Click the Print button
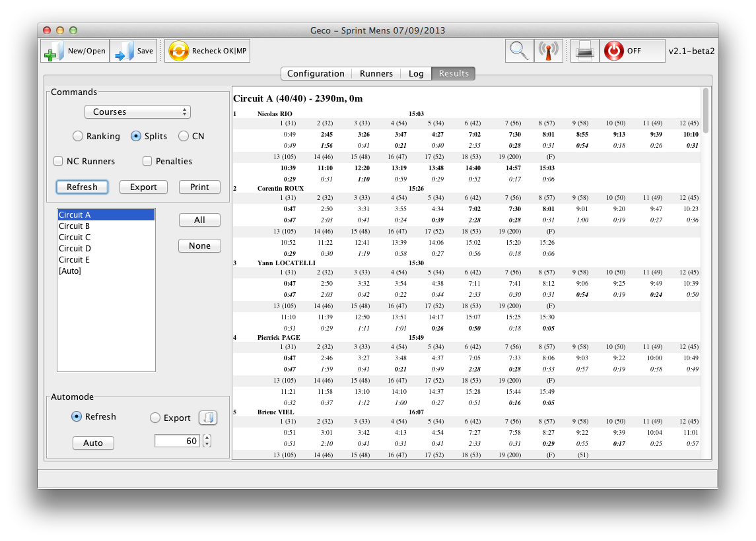 [199, 187]
